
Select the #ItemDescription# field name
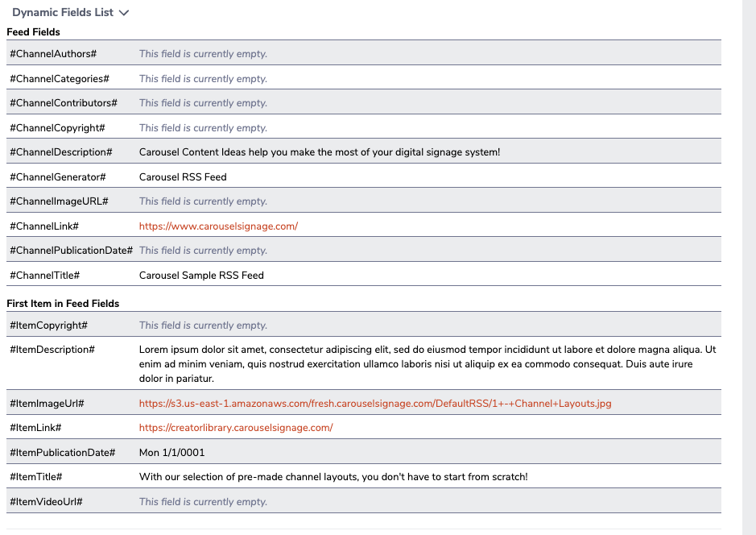tap(52, 350)
